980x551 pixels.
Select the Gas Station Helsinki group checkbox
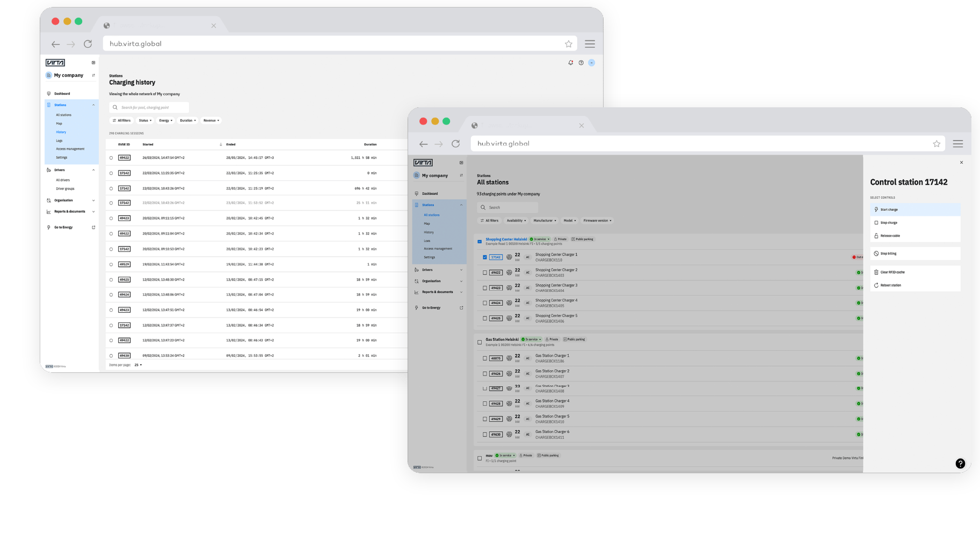[x=480, y=342]
